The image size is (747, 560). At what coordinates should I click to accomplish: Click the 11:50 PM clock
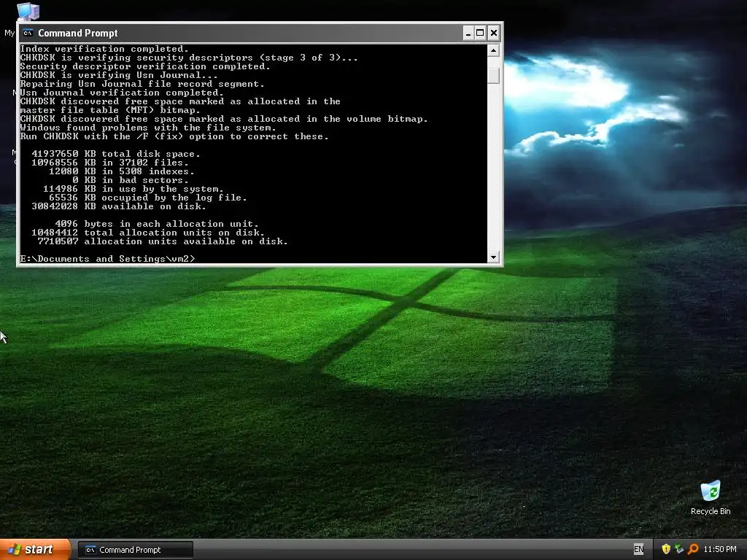(x=720, y=550)
